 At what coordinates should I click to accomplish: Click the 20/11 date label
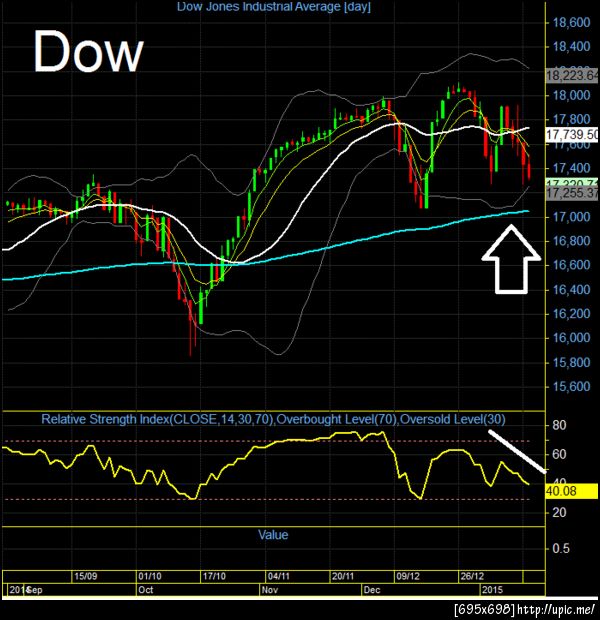pyautogui.click(x=343, y=576)
